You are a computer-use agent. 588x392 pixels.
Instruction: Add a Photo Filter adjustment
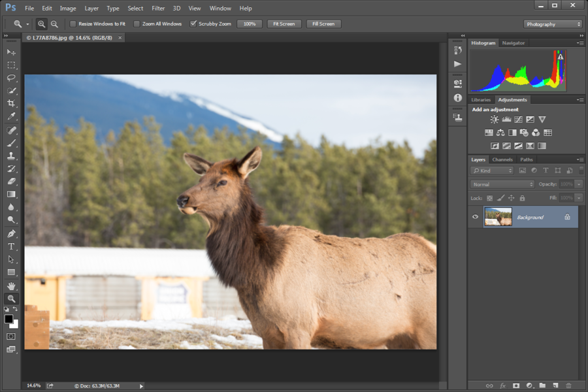tap(524, 133)
